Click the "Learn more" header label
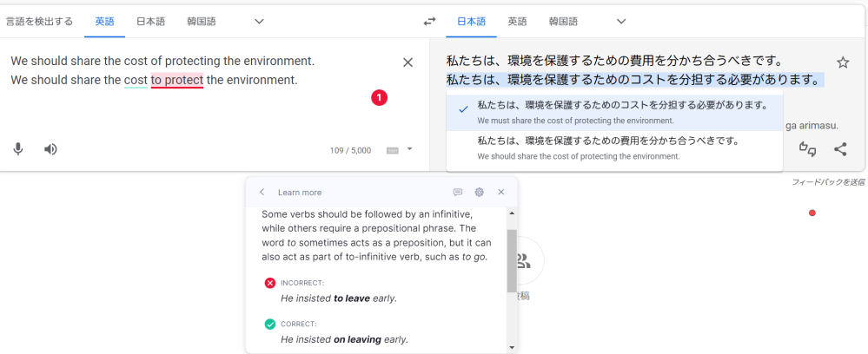 pos(300,193)
